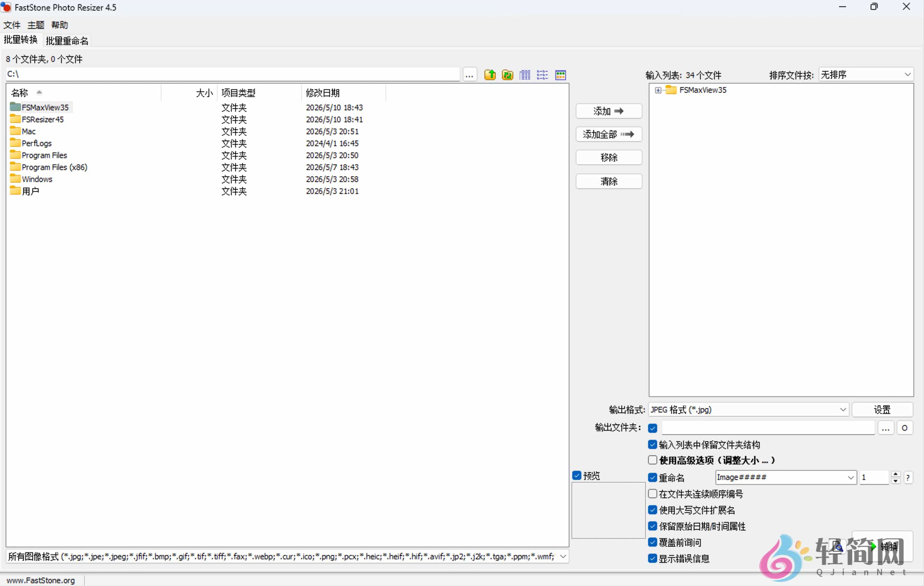Viewport: 924px width, 586px height.
Task: Sort by the 大小 column header
Action: (x=189, y=92)
